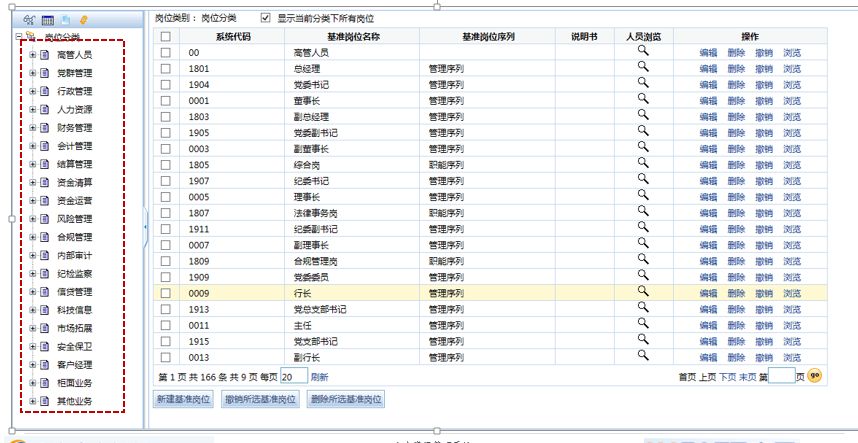Click the yellow go page button
Screen dimensions: 858x443
click(x=815, y=376)
